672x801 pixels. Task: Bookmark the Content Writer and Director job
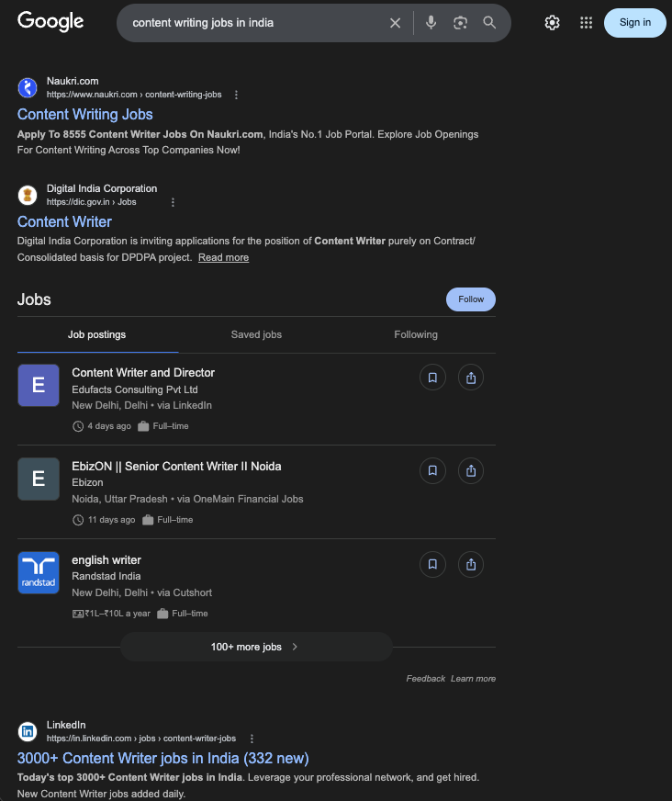pyautogui.click(x=432, y=378)
